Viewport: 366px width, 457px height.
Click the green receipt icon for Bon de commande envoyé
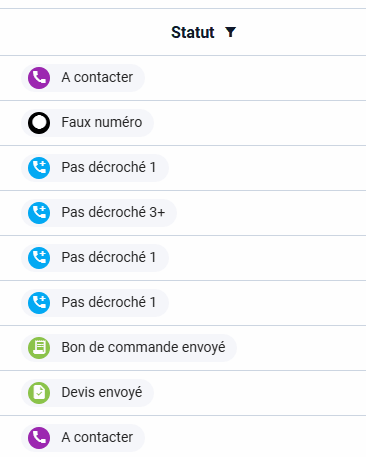point(39,348)
